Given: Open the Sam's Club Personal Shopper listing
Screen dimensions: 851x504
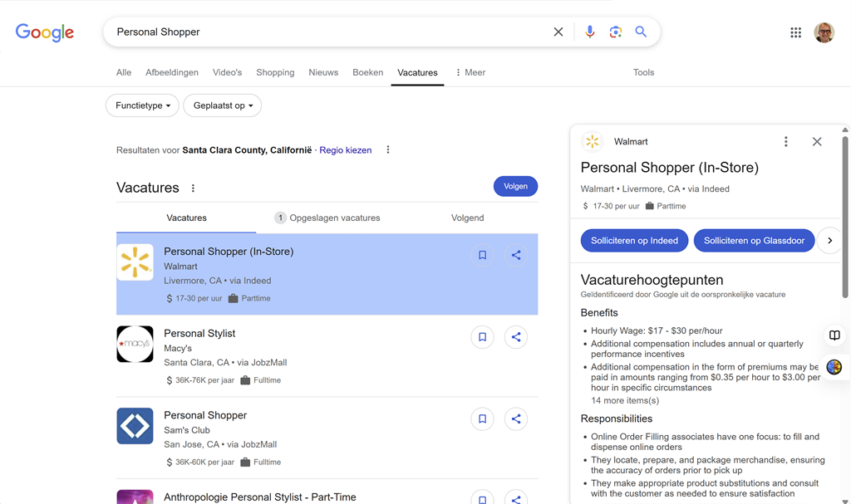Looking at the screenshot, I should pos(205,415).
